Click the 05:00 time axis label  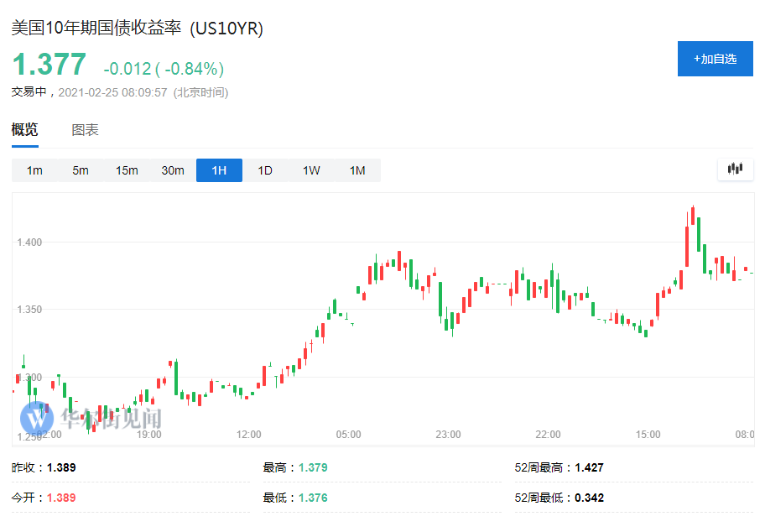click(349, 435)
